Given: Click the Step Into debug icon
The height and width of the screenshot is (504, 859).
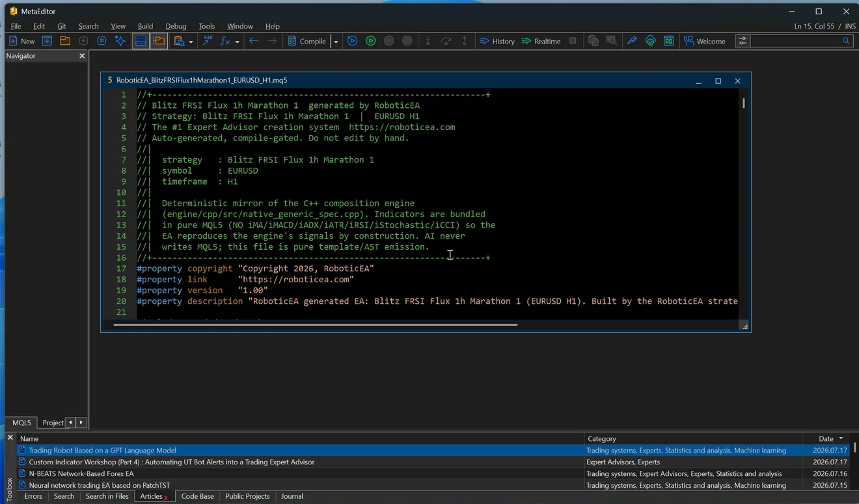Looking at the screenshot, I should pos(428,41).
